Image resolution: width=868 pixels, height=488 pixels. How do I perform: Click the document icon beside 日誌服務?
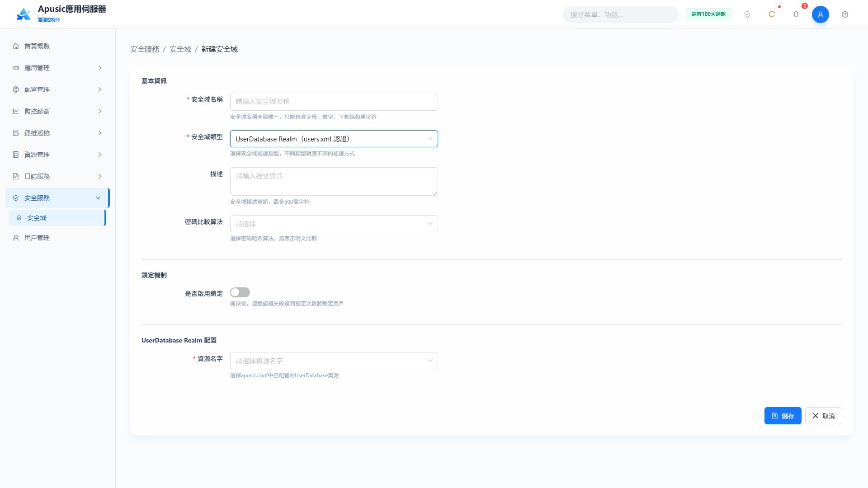pos(16,176)
